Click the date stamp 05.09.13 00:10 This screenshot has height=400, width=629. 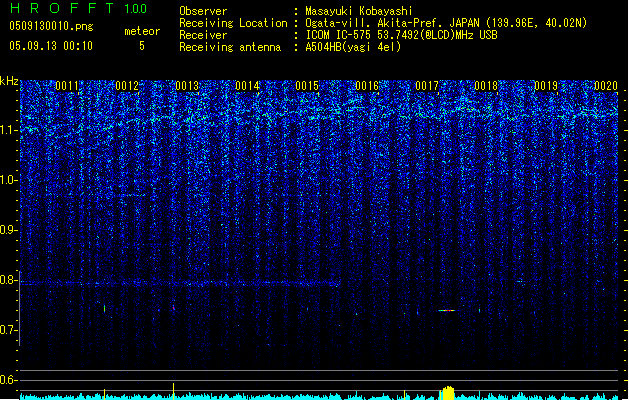(51, 46)
